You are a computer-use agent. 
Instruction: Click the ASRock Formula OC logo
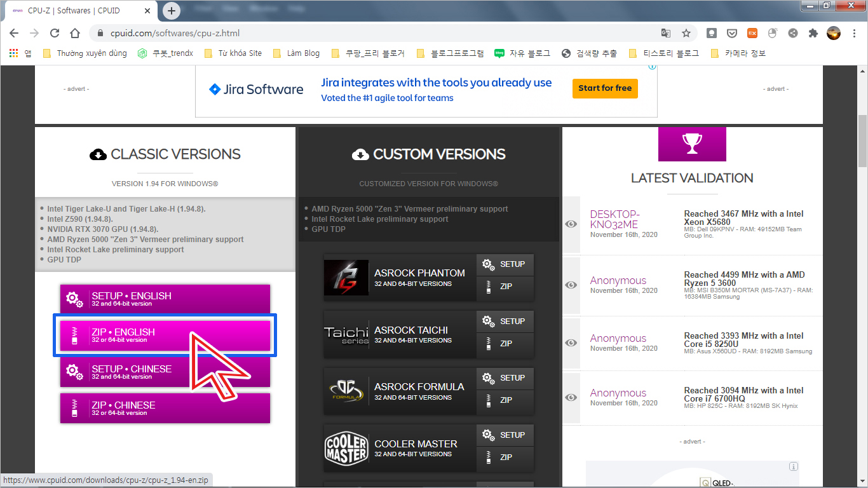[x=346, y=391]
